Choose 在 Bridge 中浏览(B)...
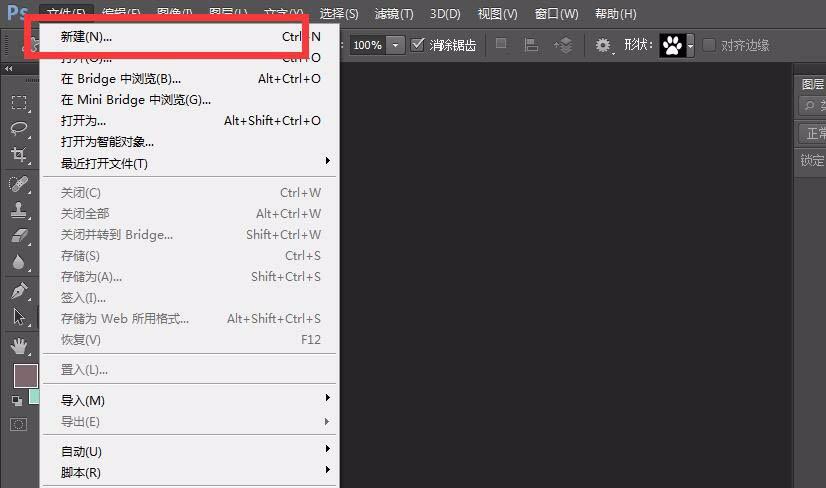This screenshot has width=826, height=488. pyautogui.click(x=191, y=79)
